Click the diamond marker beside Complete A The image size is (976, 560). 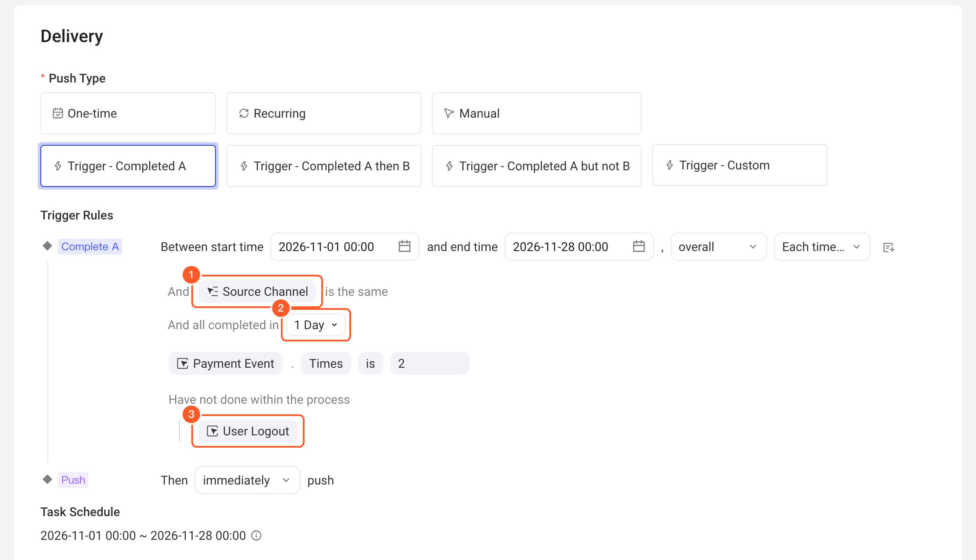[x=47, y=246]
